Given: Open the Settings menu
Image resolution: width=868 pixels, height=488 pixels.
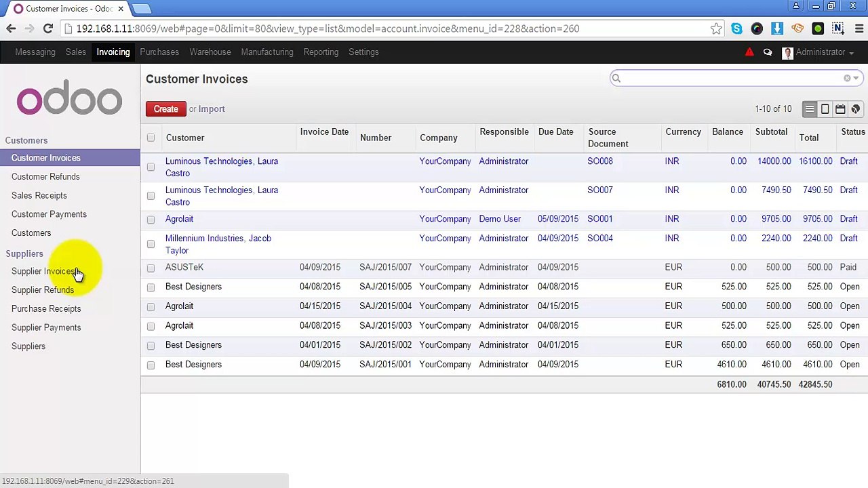Looking at the screenshot, I should (363, 52).
